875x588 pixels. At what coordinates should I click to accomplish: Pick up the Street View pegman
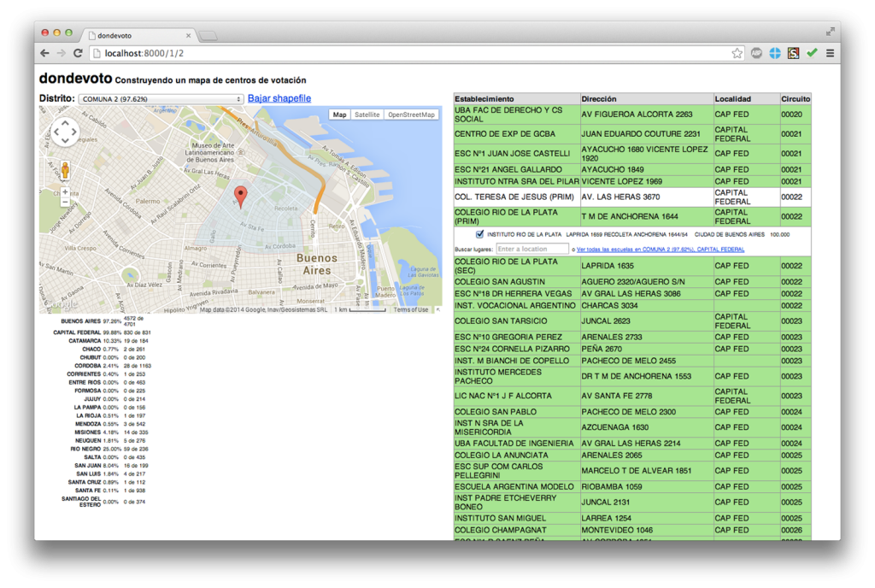65,170
